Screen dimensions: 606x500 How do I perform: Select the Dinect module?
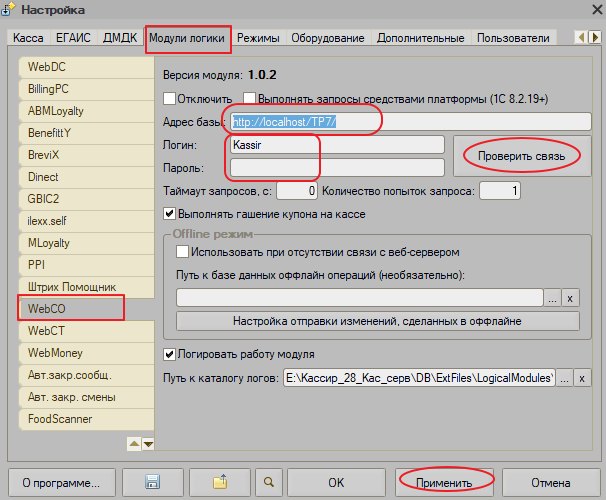86,177
